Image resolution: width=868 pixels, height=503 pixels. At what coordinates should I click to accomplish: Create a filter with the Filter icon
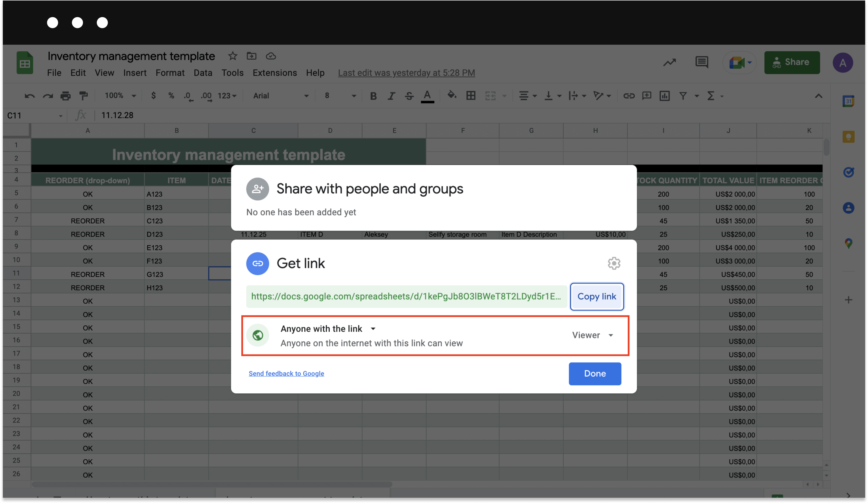coord(683,96)
